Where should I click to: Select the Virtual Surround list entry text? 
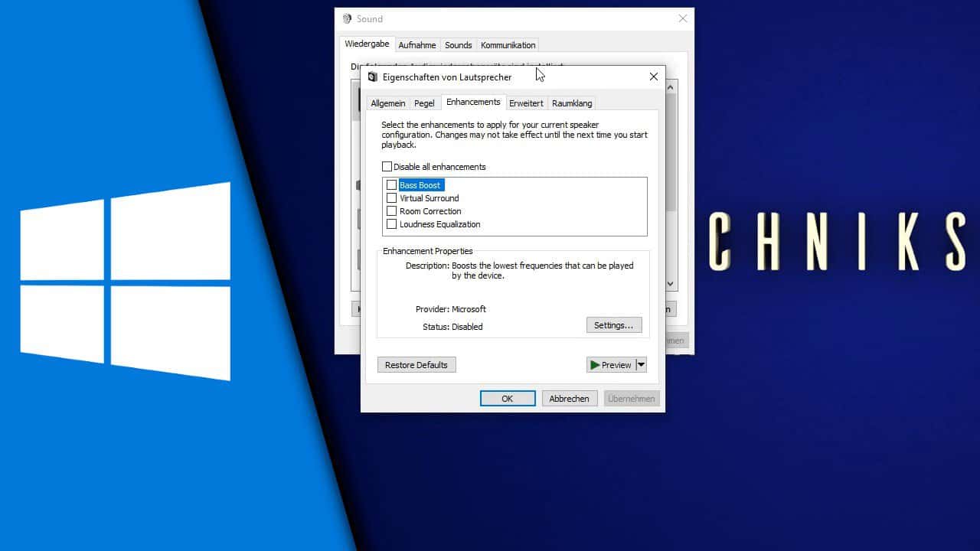[x=430, y=198]
